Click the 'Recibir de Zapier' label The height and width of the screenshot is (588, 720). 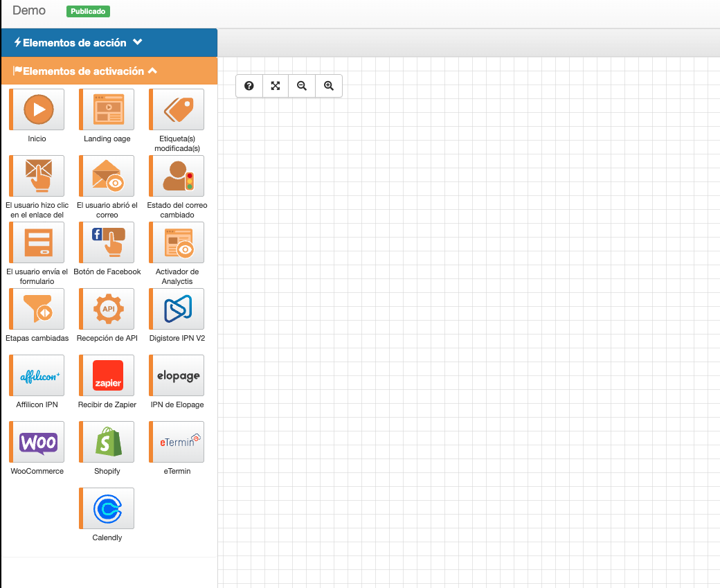107,404
